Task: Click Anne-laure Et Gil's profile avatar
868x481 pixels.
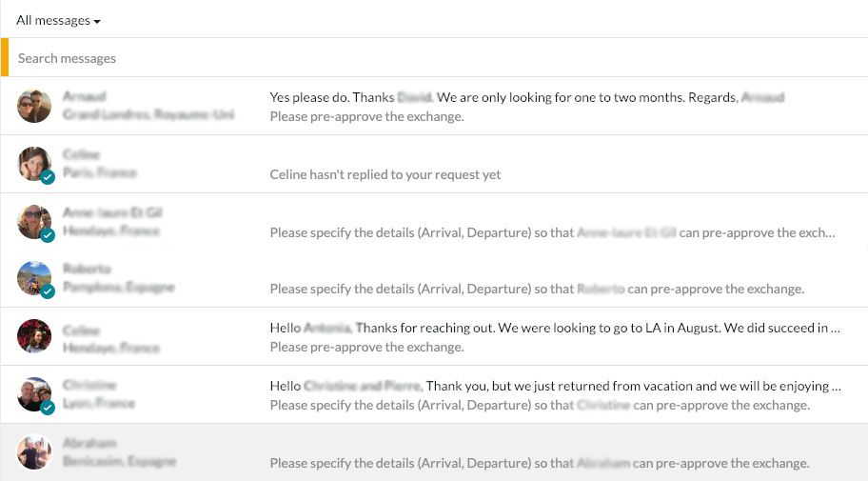Action: 34,221
